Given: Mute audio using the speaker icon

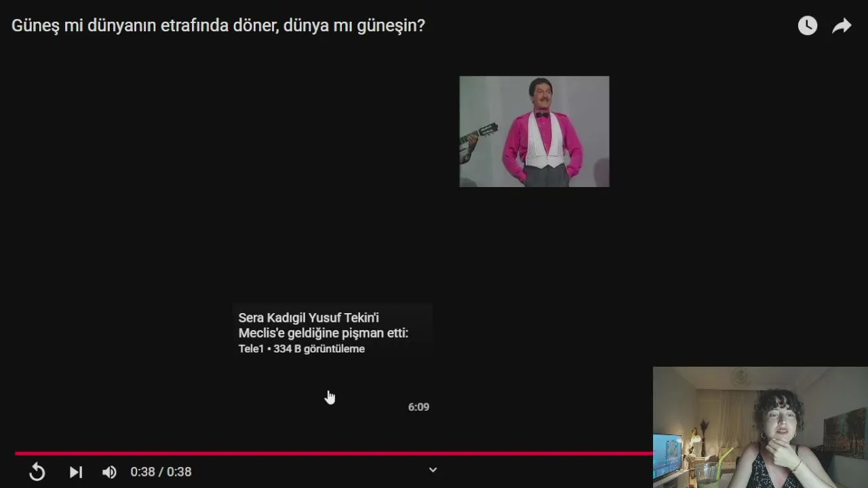Looking at the screenshot, I should pos(109,472).
